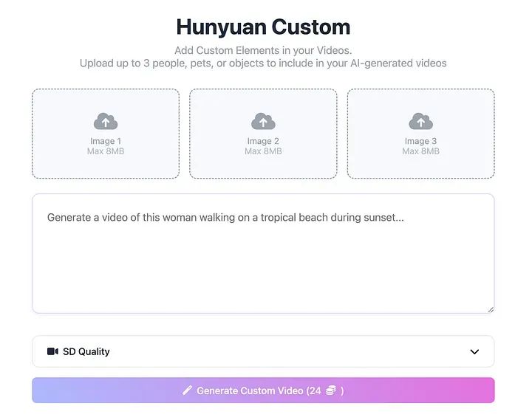Image resolution: width=532 pixels, height=420 pixels.
Task: Select the Image 3 upload label
Action: pyautogui.click(x=420, y=141)
